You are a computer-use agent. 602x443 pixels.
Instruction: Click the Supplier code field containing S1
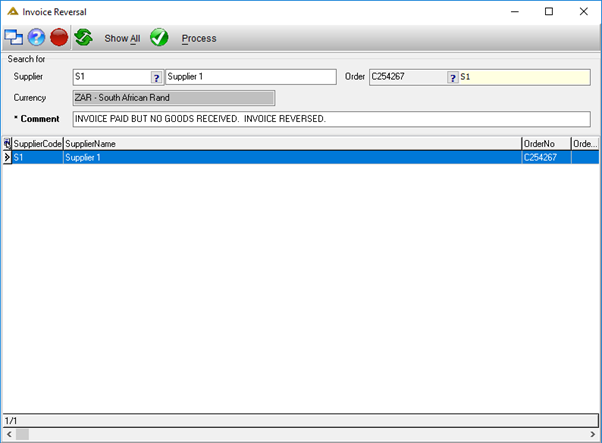[112, 77]
